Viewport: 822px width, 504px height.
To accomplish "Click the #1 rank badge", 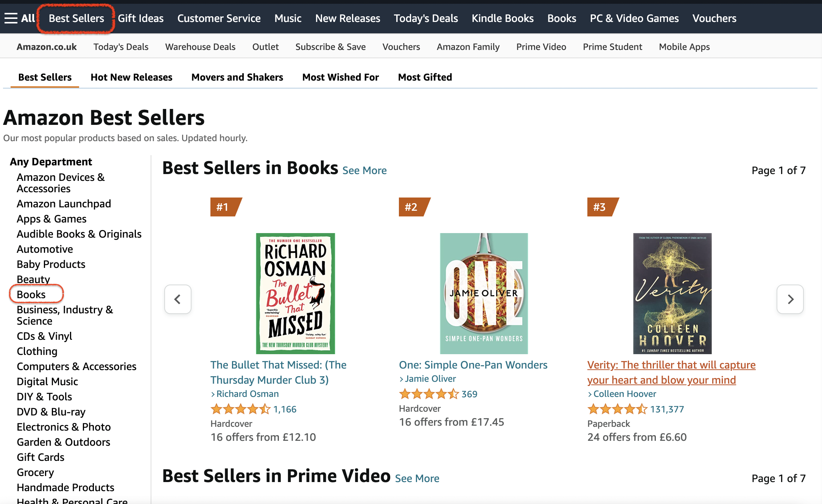I will 224,207.
